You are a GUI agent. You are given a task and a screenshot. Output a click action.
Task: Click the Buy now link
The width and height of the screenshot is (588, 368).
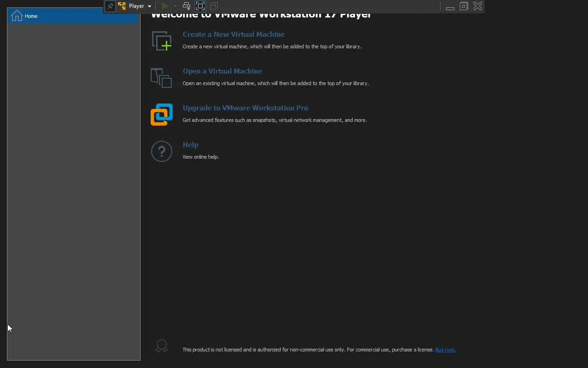point(446,350)
